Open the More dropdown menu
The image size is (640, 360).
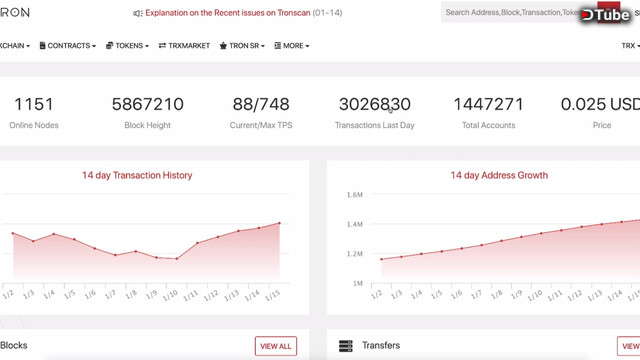coord(292,46)
